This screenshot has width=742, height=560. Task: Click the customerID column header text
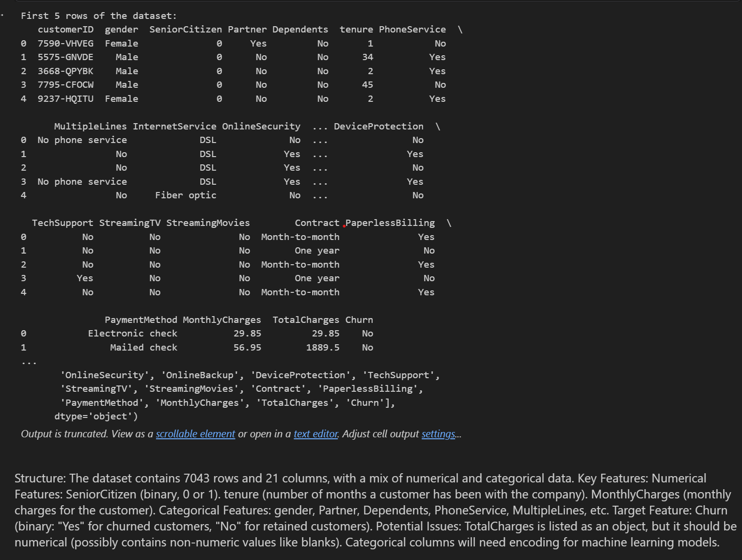tap(65, 29)
